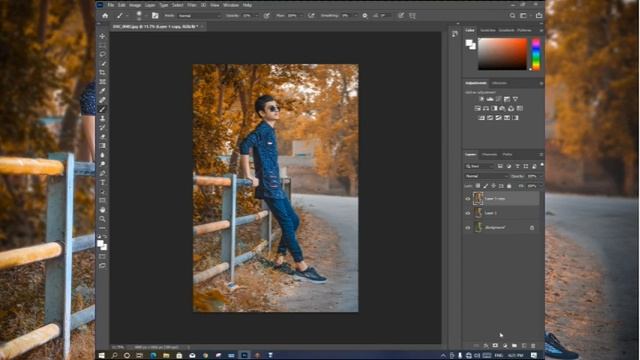Add an Invert adjustment
The width and height of the screenshot is (640, 360).
pyautogui.click(x=481, y=118)
